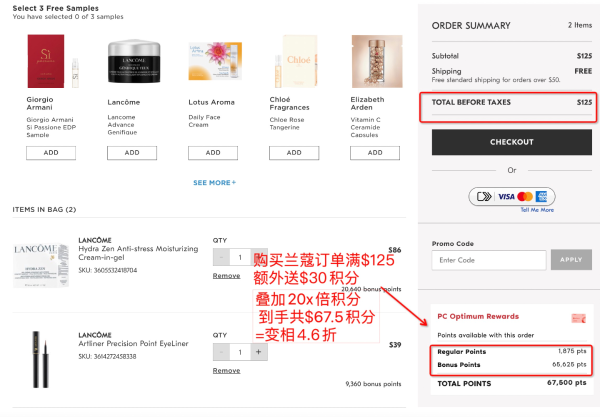This screenshot has height=417, width=600.
Task: Increase Artliner EyeLiner quantity with plus
Action: pos(258,352)
